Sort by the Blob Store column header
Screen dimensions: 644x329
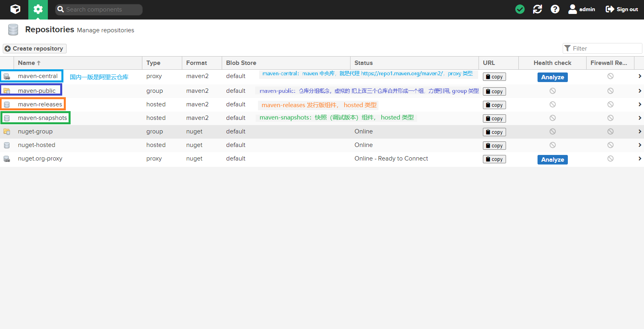[x=286, y=63]
